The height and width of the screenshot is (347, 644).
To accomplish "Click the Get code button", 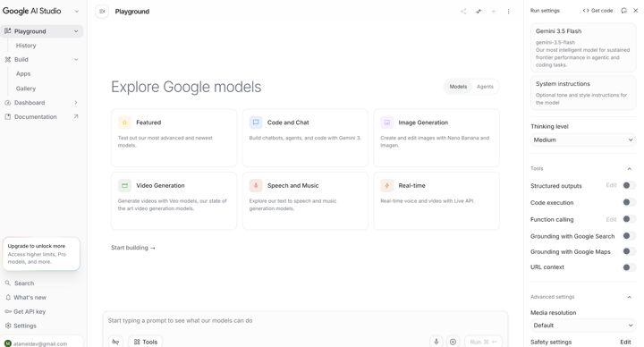I will [597, 11].
